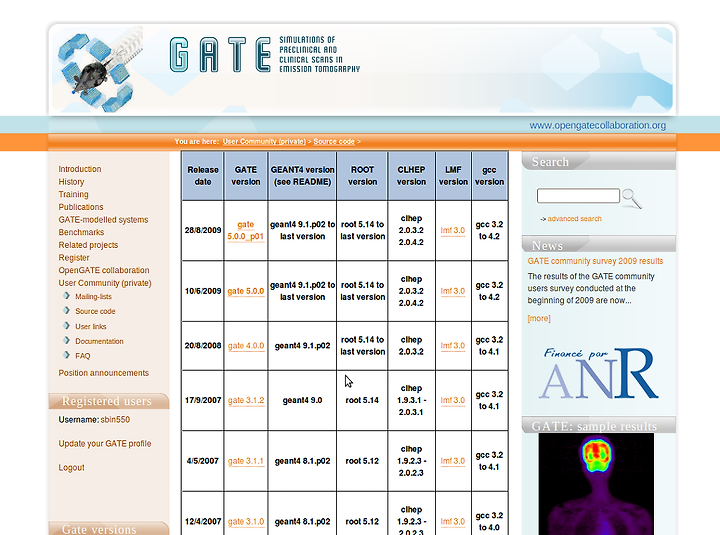Open the Publications section
The height and width of the screenshot is (535, 720).
(x=81, y=207)
